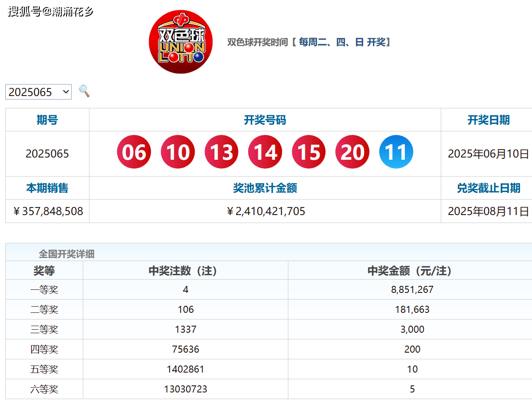Click the 开奖号码 column header
Image resolution: width=532 pixels, height=400 pixels.
[264, 119]
